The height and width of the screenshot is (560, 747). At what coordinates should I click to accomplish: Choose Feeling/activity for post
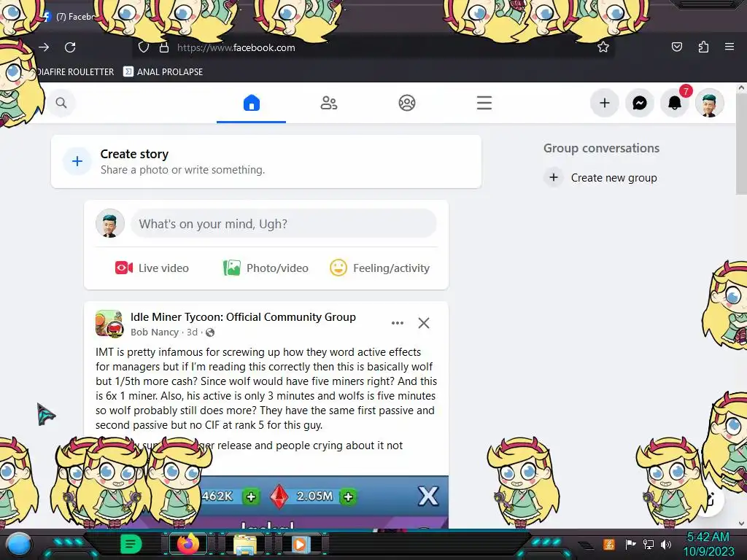click(379, 268)
